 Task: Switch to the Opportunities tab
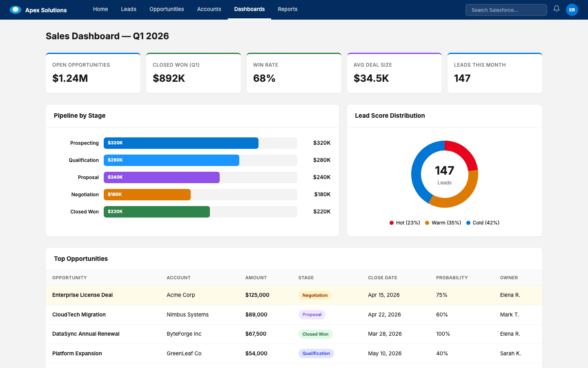[167, 9]
